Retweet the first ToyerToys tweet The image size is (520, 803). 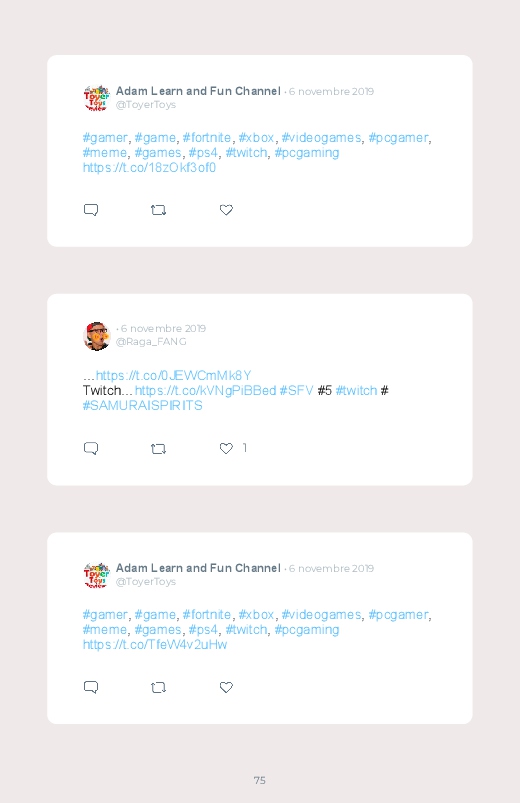pos(158,210)
